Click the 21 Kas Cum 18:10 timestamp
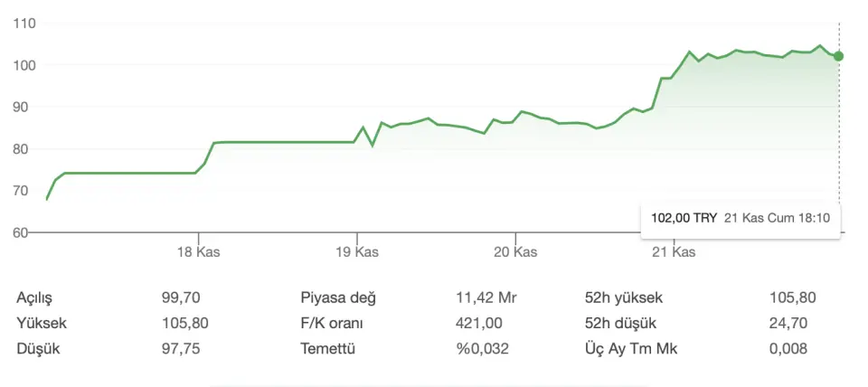Image resolution: width=868 pixels, height=387 pixels. tap(777, 218)
